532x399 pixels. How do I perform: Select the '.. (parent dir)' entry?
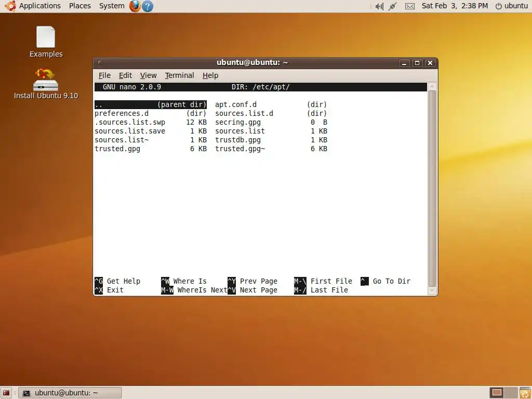click(x=151, y=104)
